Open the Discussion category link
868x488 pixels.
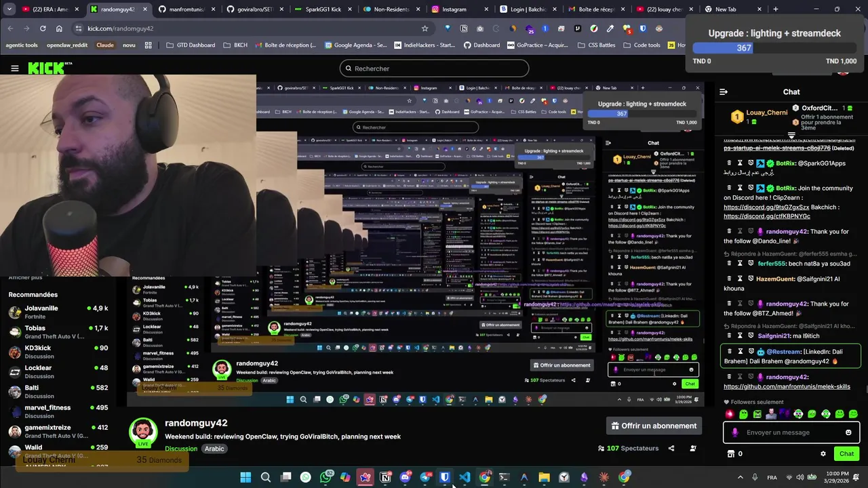pyautogui.click(x=181, y=449)
